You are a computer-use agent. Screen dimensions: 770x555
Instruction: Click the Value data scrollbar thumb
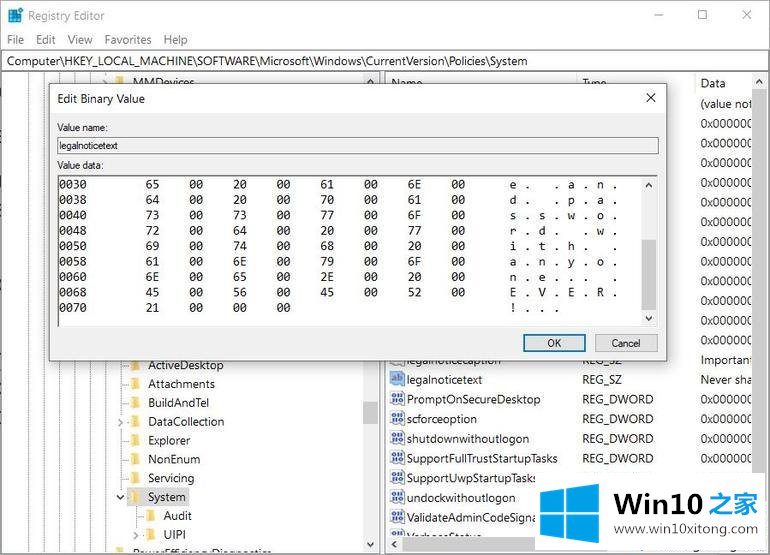(x=649, y=274)
